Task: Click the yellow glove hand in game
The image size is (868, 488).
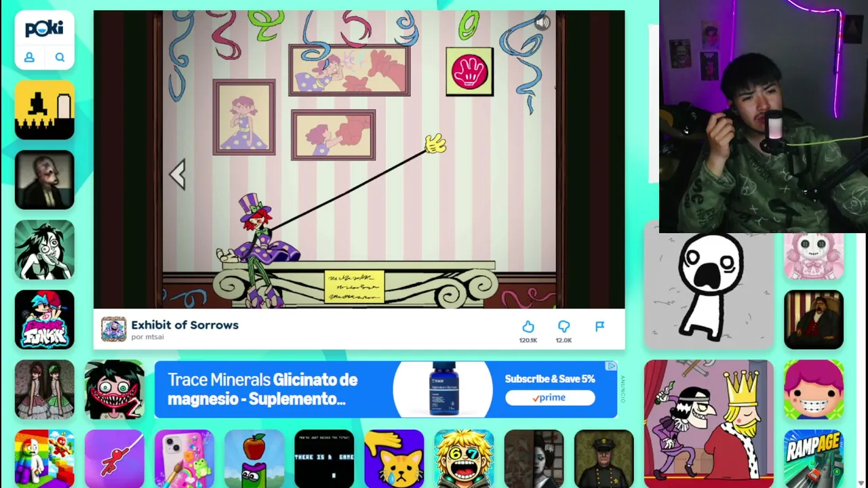Action: click(435, 144)
